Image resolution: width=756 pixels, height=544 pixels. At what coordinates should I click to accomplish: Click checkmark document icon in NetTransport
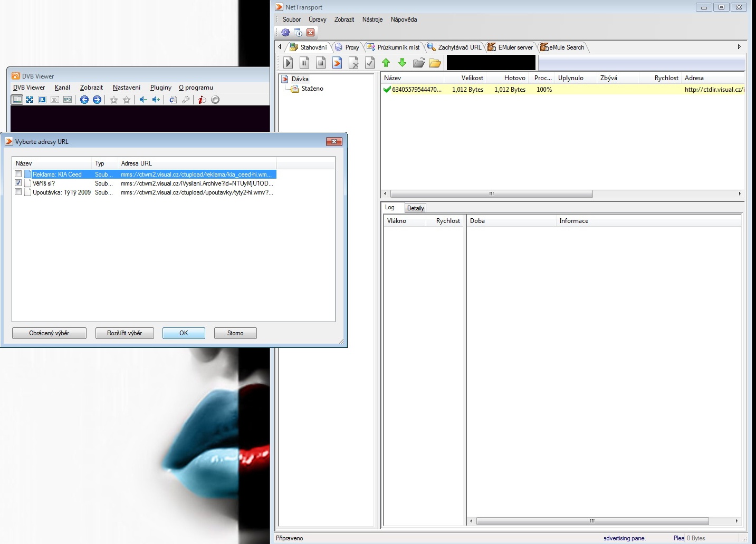pos(370,63)
